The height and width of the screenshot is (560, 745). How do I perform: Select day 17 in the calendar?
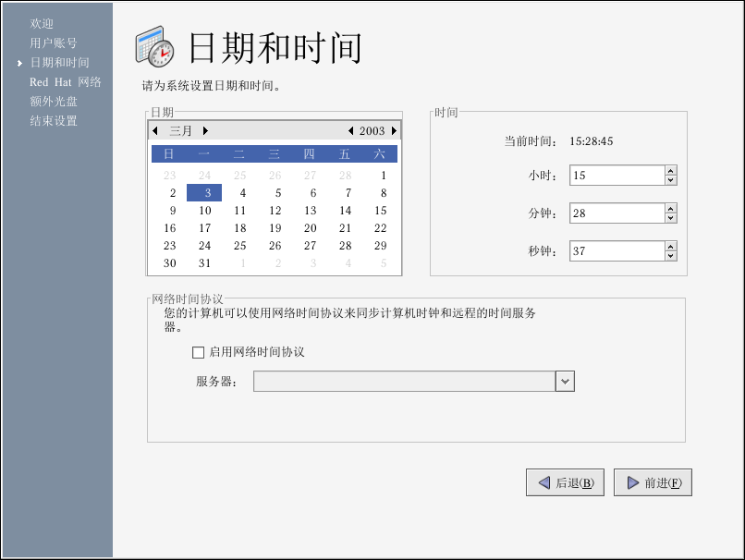point(205,228)
